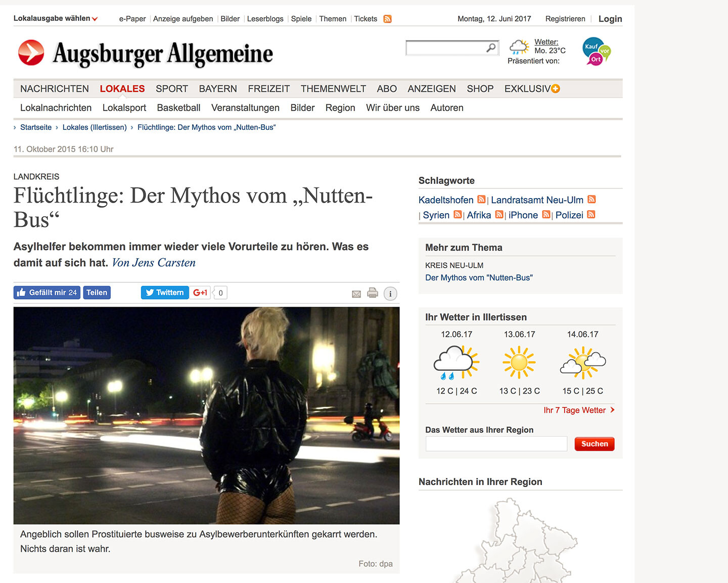This screenshot has height=583, width=728.
Task: Click the red Suchen weather button
Action: click(x=595, y=444)
